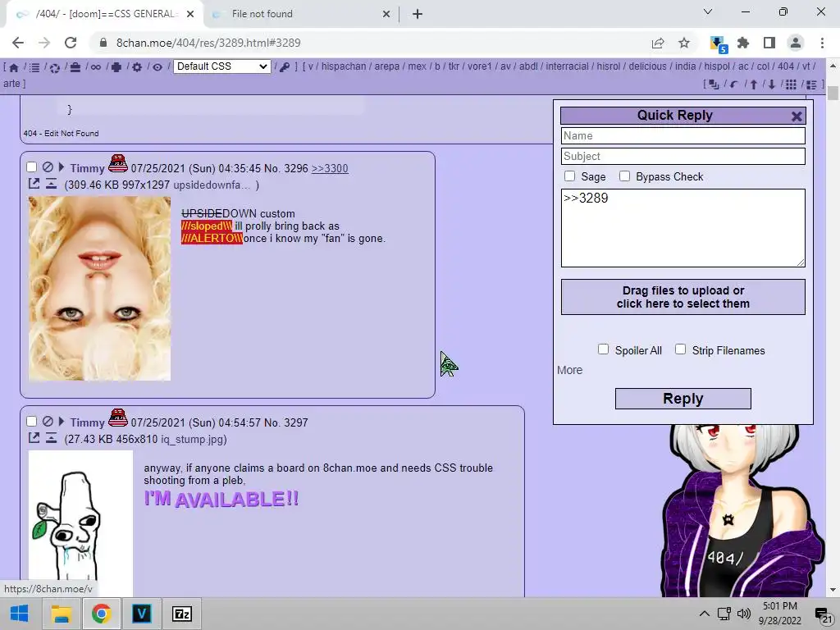This screenshot has width=840, height=630.
Task: Enable the Bypass Check checkbox
Action: point(624,176)
